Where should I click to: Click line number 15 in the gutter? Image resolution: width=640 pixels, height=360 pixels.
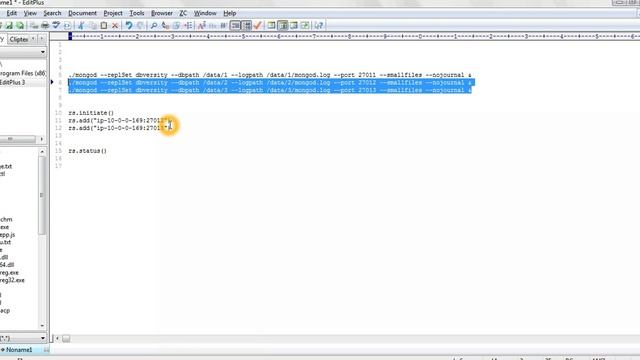59,151
